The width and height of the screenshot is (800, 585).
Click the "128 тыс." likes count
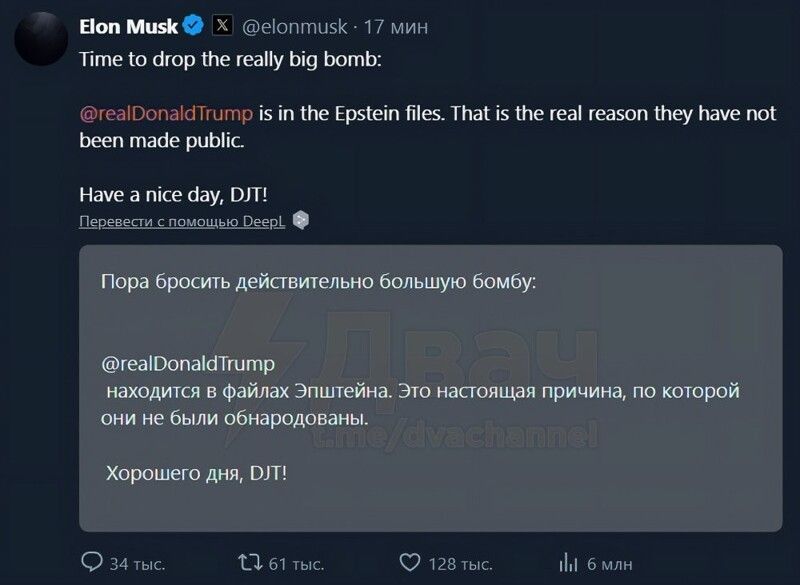point(460,564)
